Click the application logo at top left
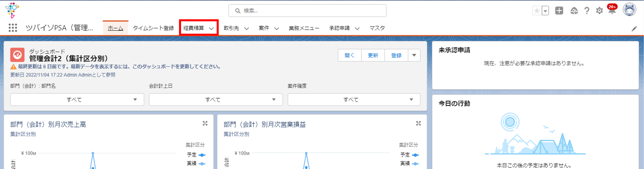The image size is (644, 169). 12,10
